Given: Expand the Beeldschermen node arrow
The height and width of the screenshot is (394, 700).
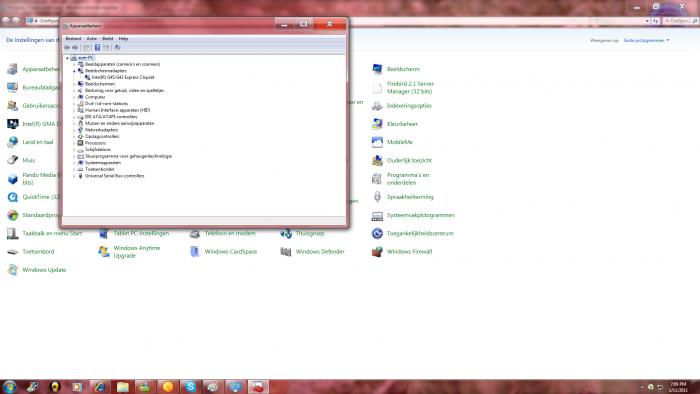Looking at the screenshot, I should [x=74, y=84].
